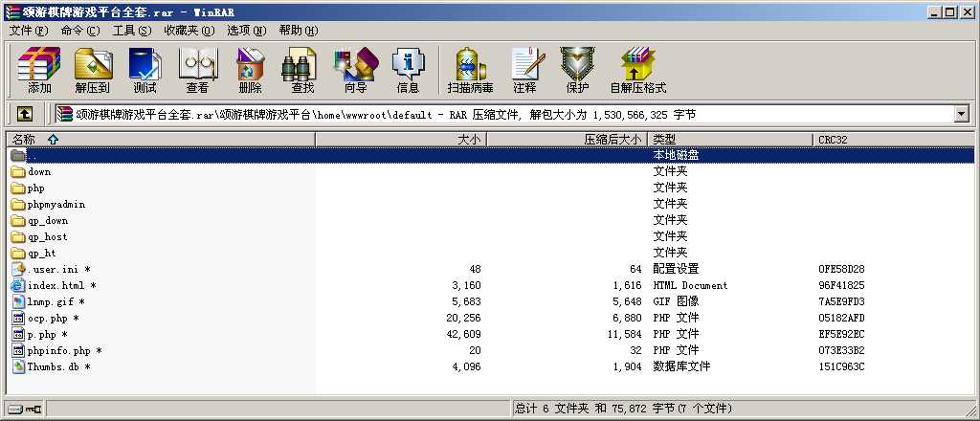The height and width of the screenshot is (421, 980).
Task: Click CRC32 value 151C963C
Action: [x=841, y=366]
